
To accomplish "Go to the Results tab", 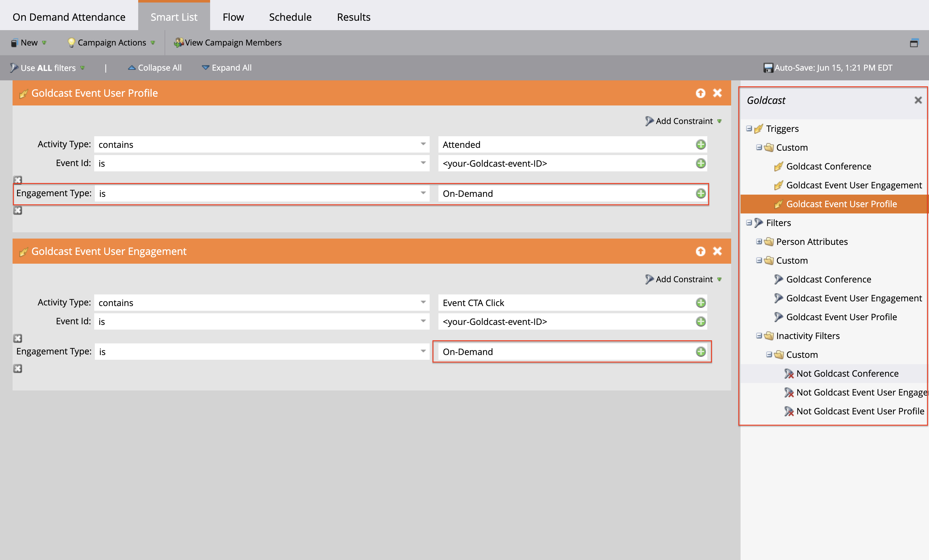I will (353, 17).
